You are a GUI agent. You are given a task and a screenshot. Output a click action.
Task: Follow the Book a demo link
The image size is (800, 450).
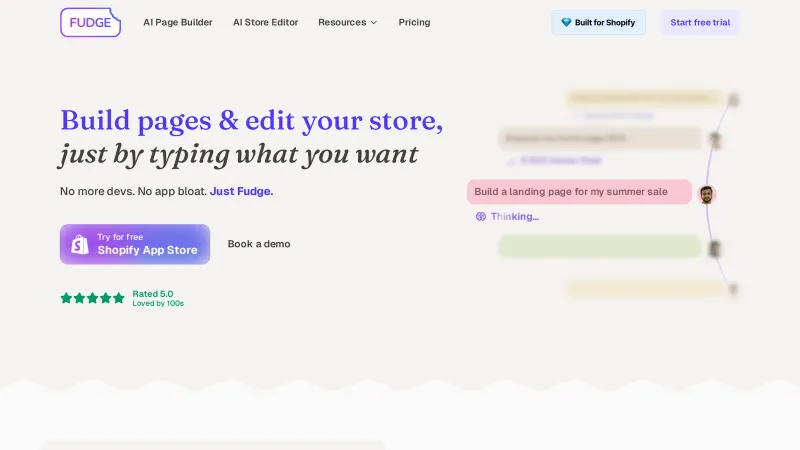[259, 244]
